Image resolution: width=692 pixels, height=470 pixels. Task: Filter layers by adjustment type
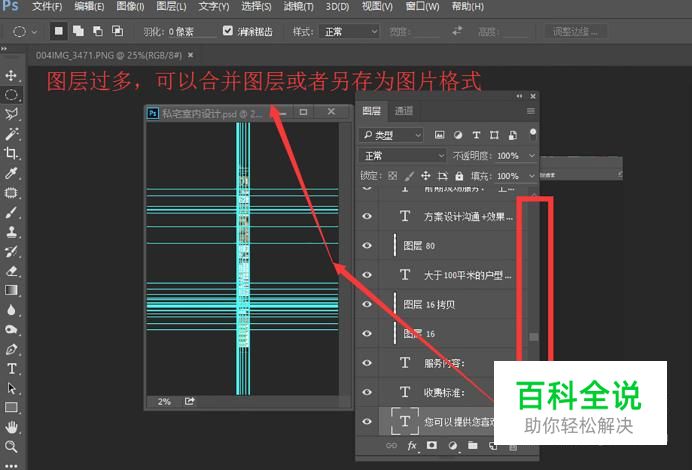458,135
